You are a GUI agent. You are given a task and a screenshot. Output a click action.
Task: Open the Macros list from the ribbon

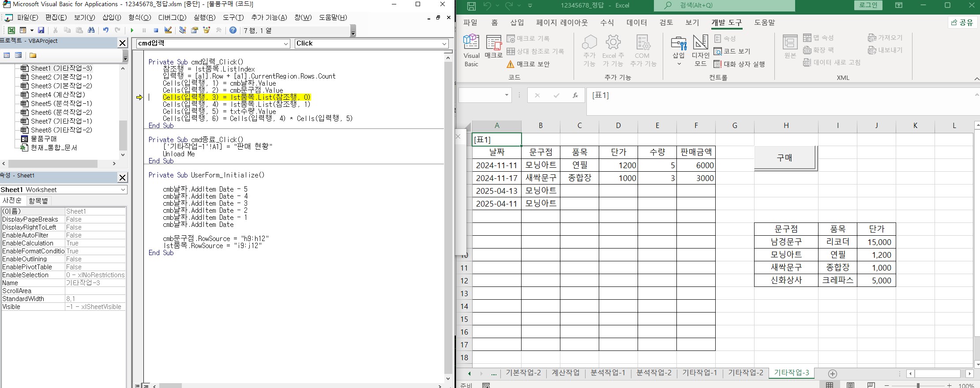point(493,47)
